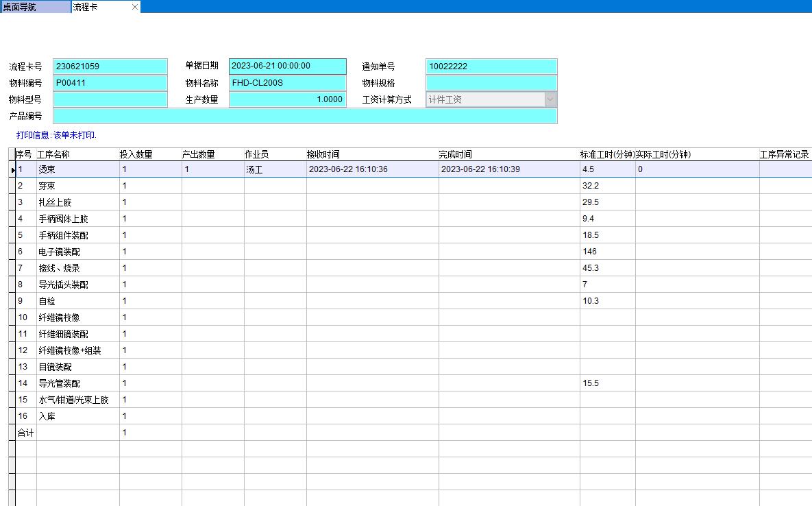Select the 物料名称 field FHD-CL200S

(x=288, y=83)
